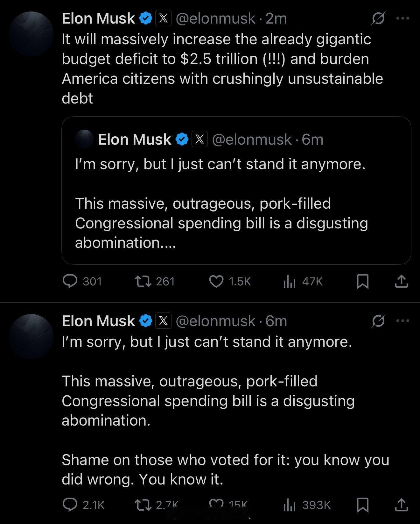View analytics of the 393K views post
Screen dimensions: 420x524
click(x=290, y=505)
